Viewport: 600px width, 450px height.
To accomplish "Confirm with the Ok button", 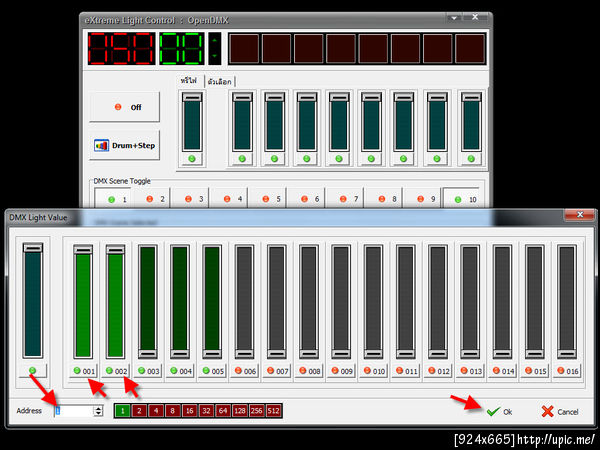I will tap(500, 412).
